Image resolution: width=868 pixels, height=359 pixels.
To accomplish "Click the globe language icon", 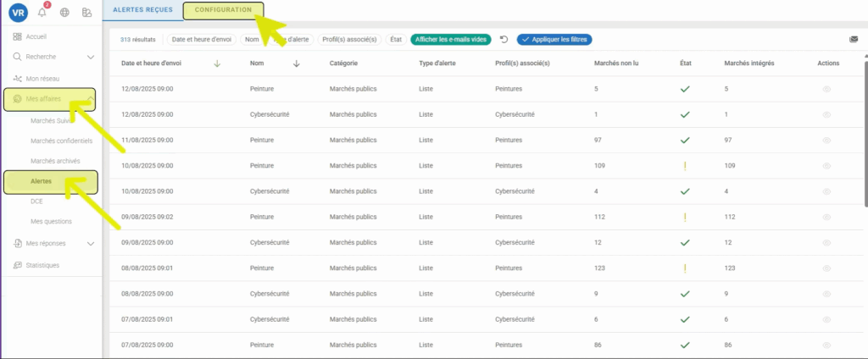I will (64, 13).
